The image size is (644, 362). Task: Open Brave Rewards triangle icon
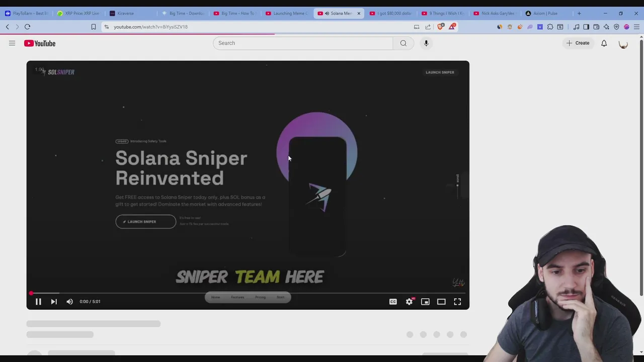point(452,27)
